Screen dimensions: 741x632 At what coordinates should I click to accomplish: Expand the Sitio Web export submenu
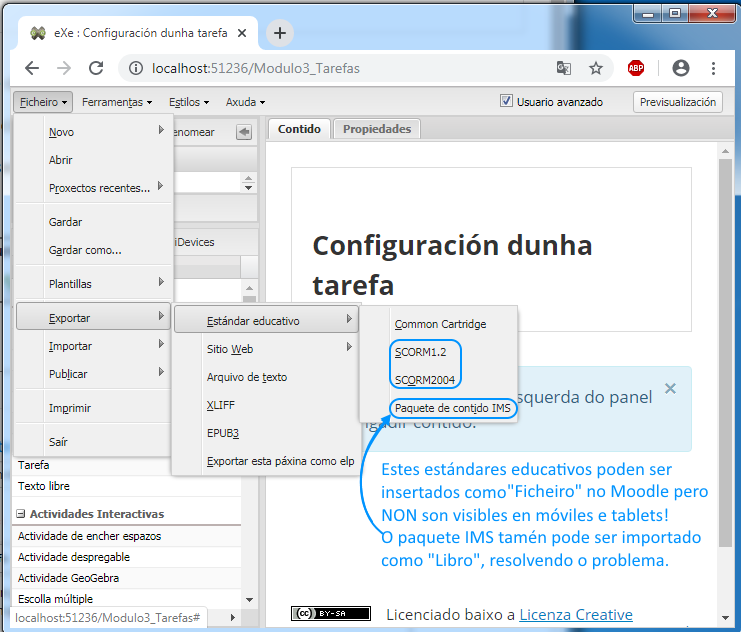pos(266,349)
